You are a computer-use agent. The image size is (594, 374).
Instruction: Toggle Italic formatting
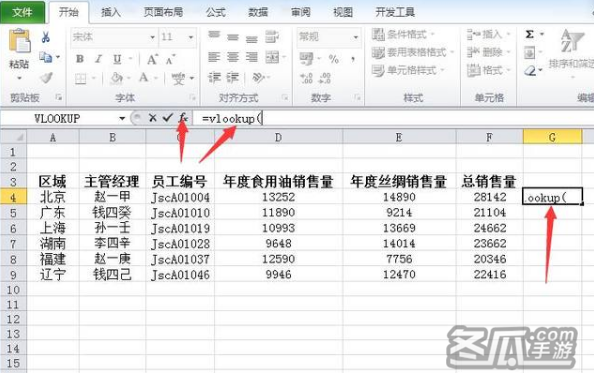tap(98, 59)
